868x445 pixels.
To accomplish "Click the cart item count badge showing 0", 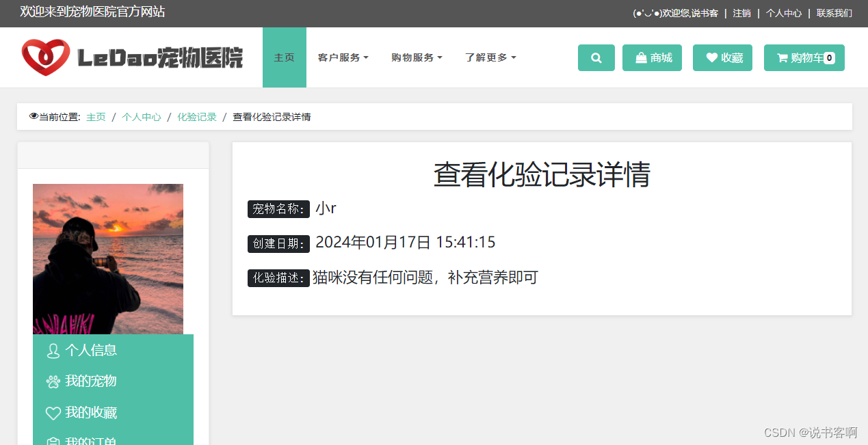I will pyautogui.click(x=828, y=57).
